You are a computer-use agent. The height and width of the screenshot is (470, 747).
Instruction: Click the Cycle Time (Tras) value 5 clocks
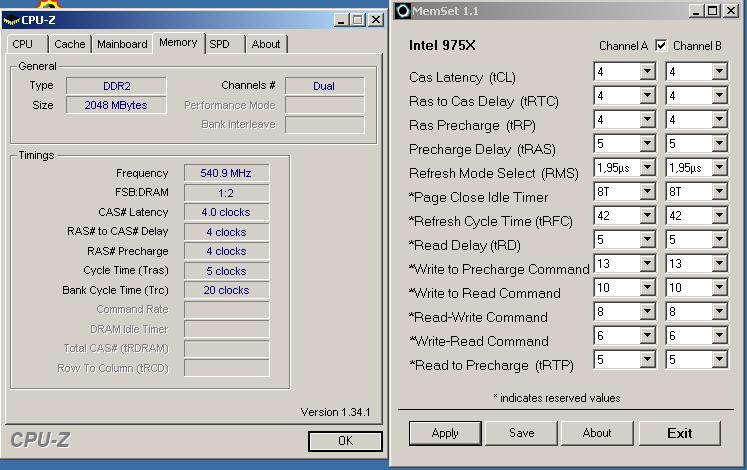tap(226, 271)
